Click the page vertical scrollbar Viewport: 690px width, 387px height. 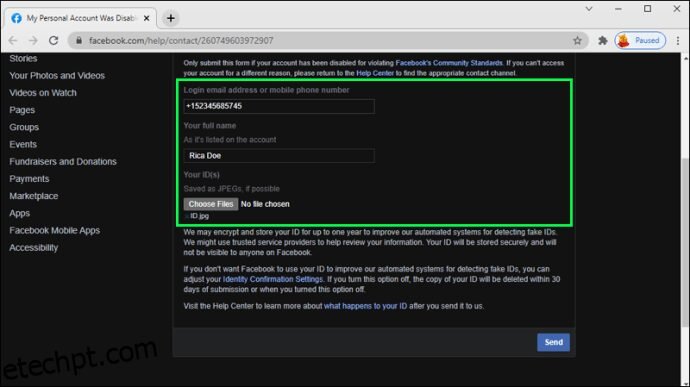685,242
